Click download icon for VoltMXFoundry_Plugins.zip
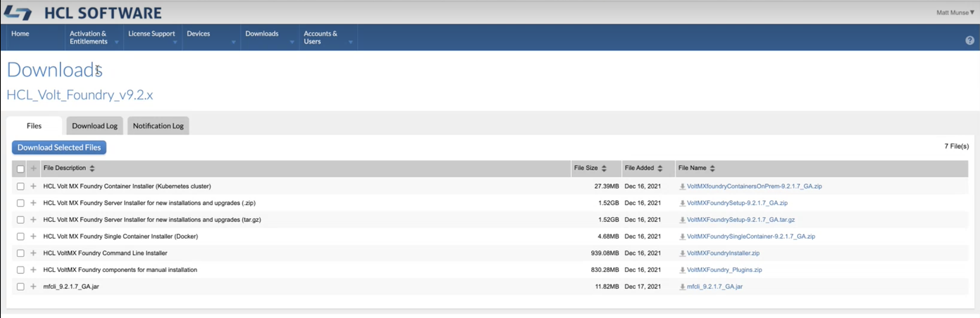 coord(682,270)
